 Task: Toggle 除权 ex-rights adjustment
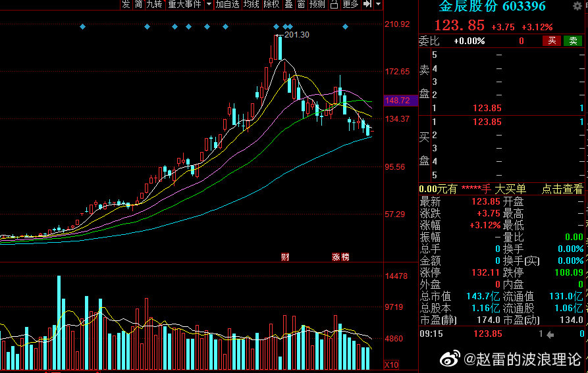point(271,5)
